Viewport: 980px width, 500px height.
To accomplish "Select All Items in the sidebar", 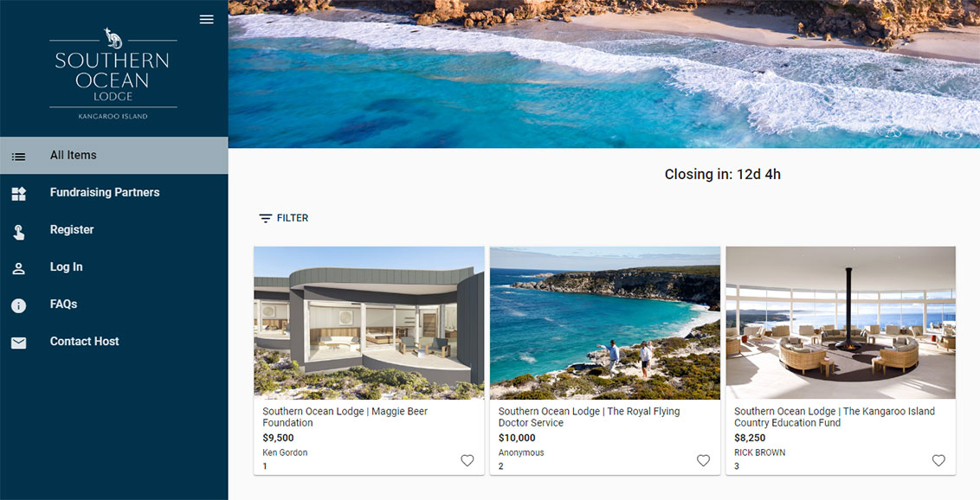I will [x=113, y=156].
